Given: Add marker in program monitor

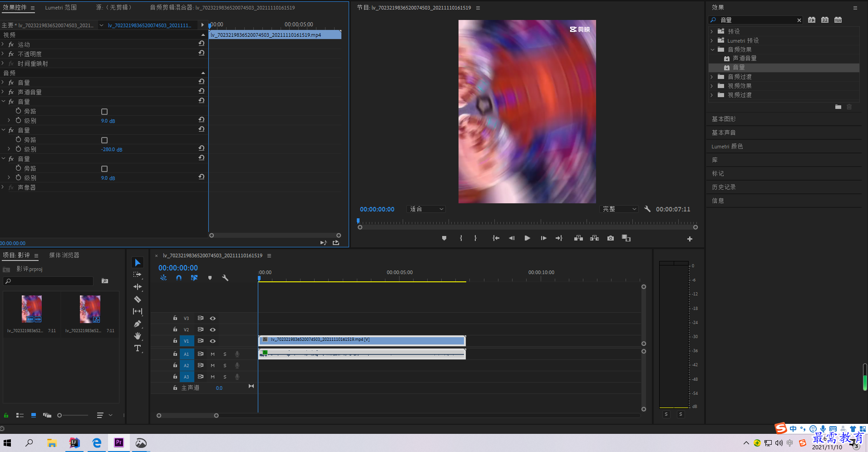Looking at the screenshot, I should [444, 238].
